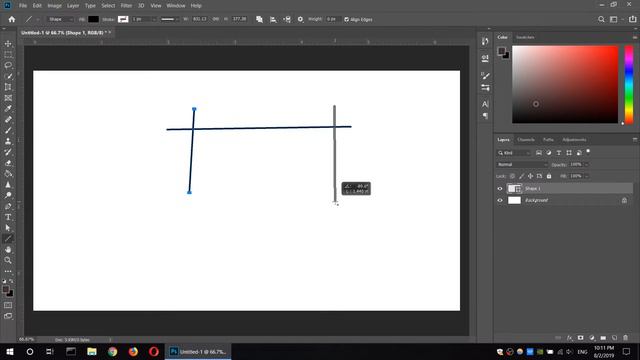Switch to the Paths tab
This screenshot has height=360, width=640.
tap(548, 140)
